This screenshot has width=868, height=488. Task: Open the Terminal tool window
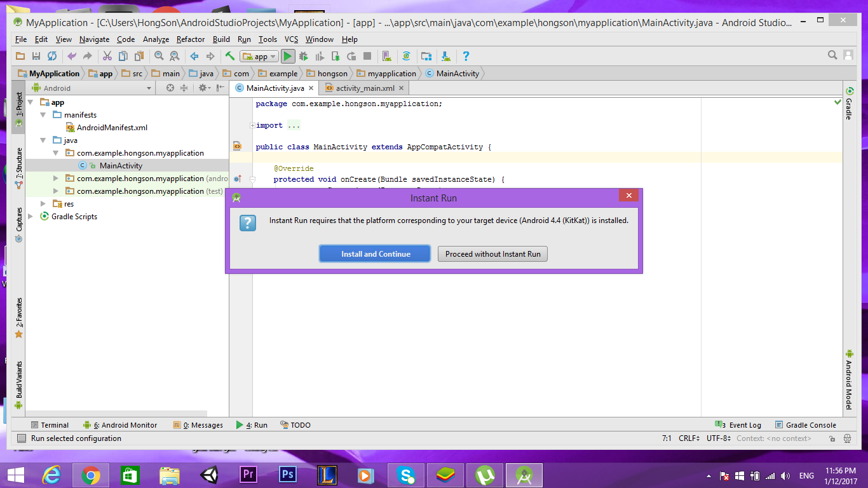pos(50,425)
